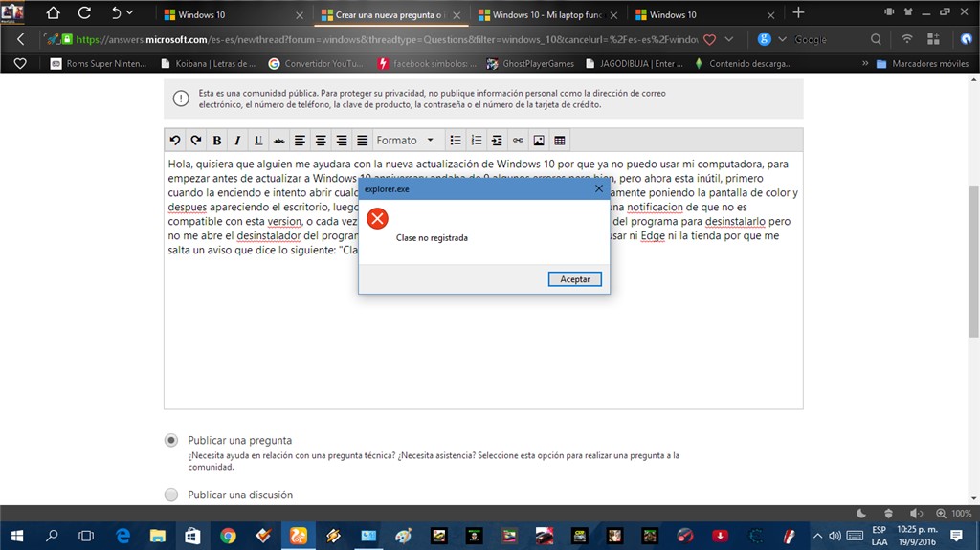Image resolution: width=980 pixels, height=550 pixels.
Task: Open the Formato dropdown
Action: pos(405,141)
